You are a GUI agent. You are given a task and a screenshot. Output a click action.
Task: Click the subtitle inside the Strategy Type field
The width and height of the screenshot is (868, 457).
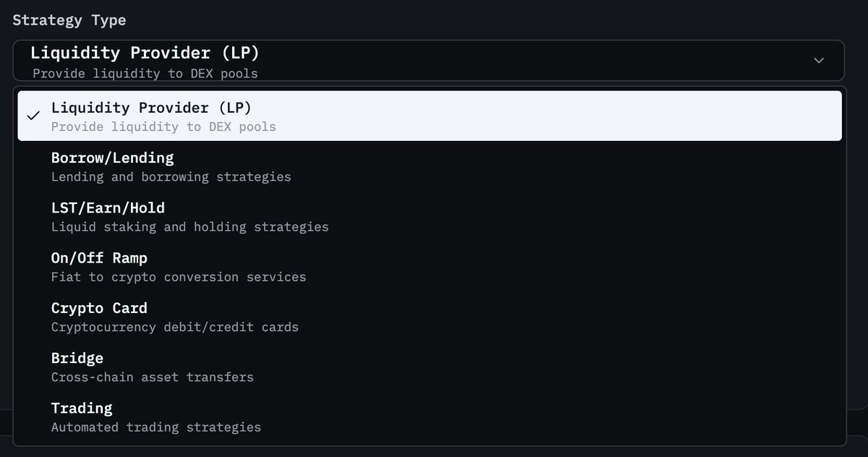[x=145, y=73]
